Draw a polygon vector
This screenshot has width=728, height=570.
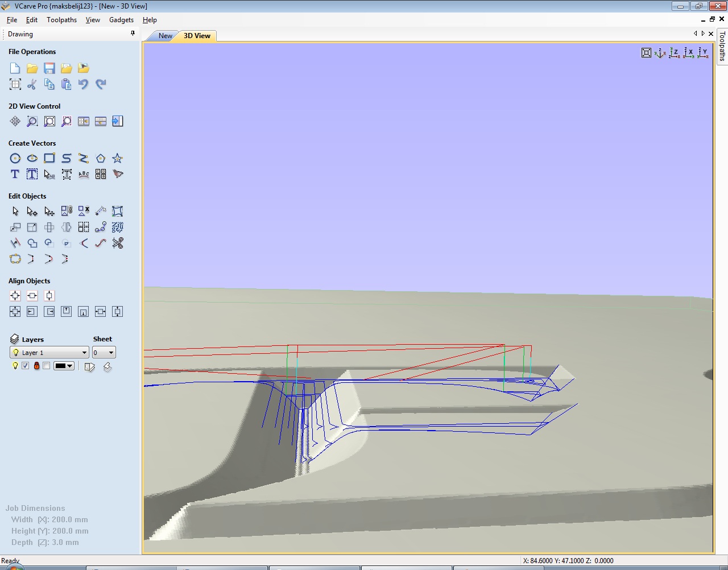pyautogui.click(x=101, y=158)
